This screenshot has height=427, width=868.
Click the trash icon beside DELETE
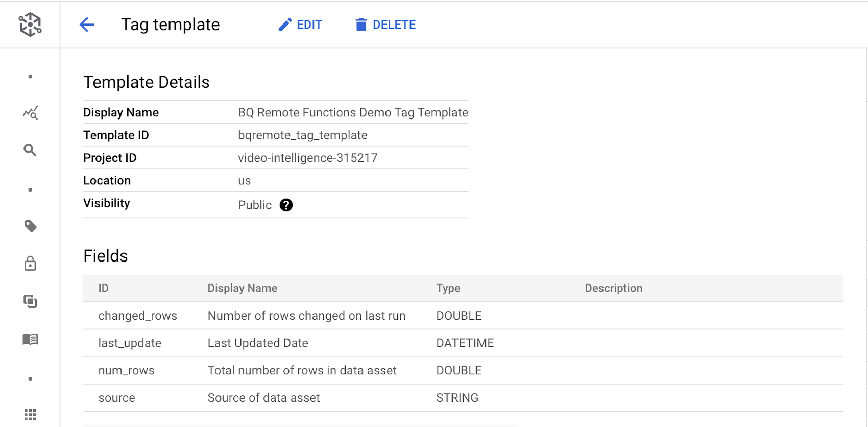361,25
